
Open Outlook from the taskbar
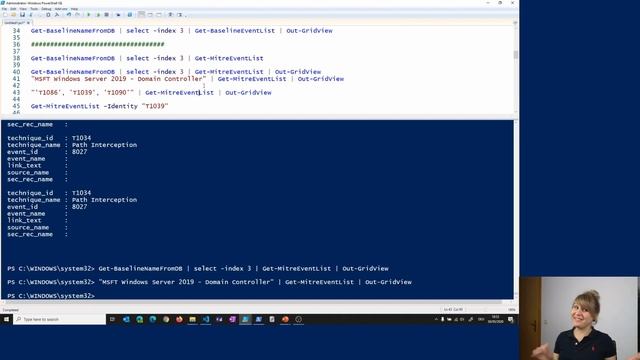[x=126, y=319]
